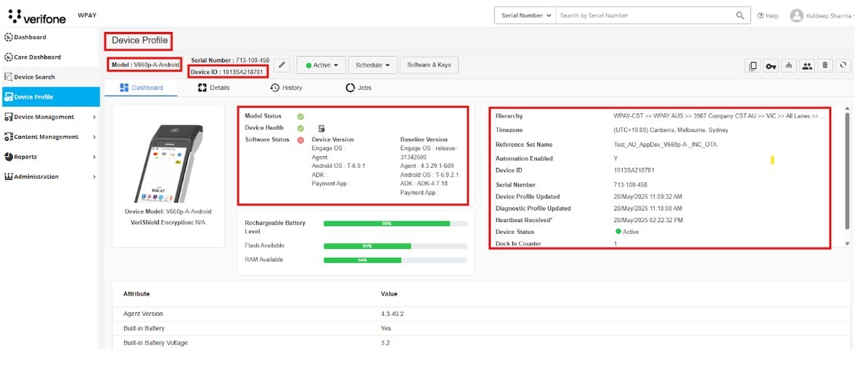Click the device view icon in top-right toolbar
This screenshot has width=868, height=366.
[x=753, y=65]
